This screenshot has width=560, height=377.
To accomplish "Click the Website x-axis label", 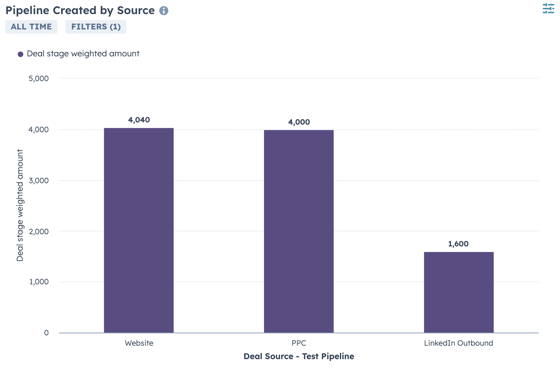I will [139, 343].
